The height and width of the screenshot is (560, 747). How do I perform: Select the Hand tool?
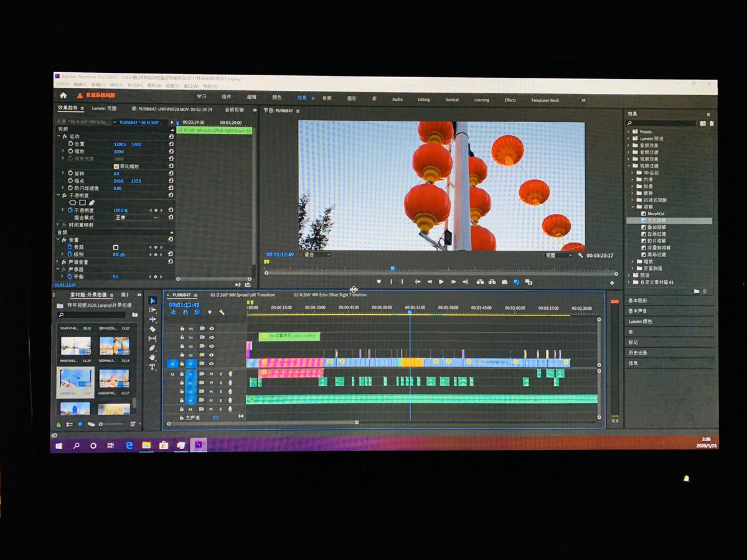(x=153, y=357)
